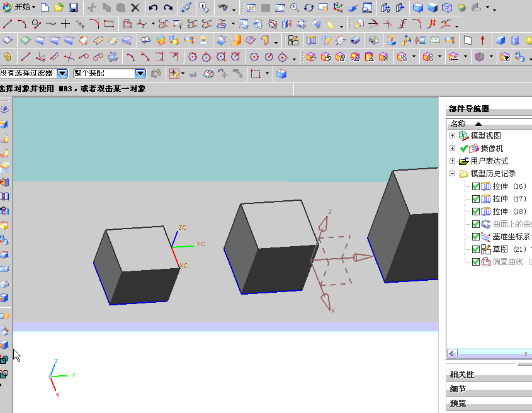Switch to Shaded with Edges display

pos(418,7)
